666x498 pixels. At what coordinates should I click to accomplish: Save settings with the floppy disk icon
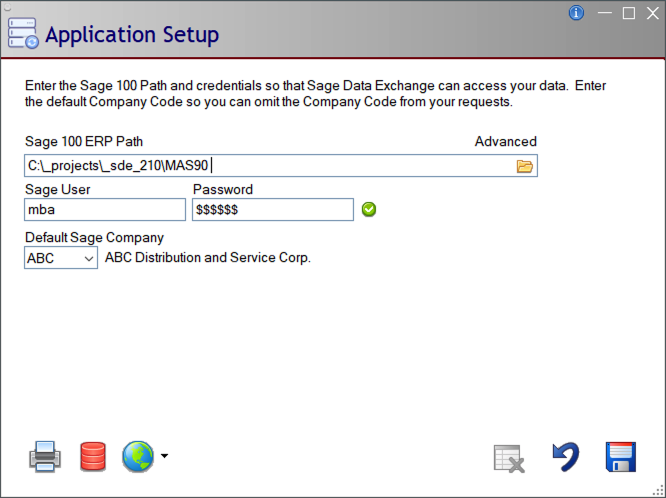pos(621,457)
